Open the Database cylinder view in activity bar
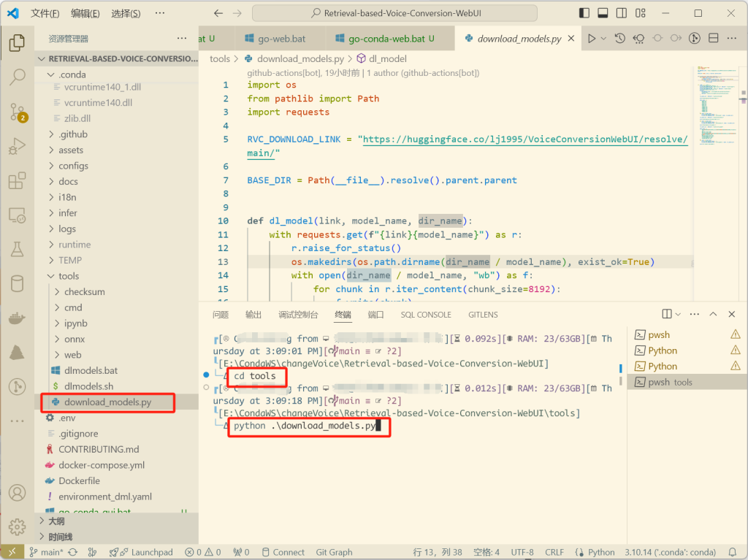This screenshot has height=560, width=748. [18, 283]
